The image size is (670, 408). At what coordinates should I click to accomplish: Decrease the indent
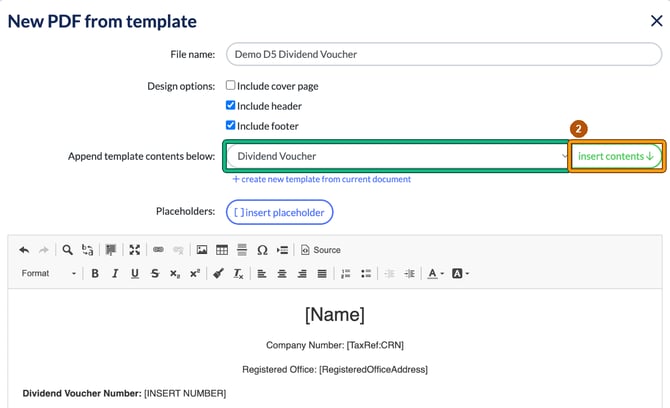389,273
